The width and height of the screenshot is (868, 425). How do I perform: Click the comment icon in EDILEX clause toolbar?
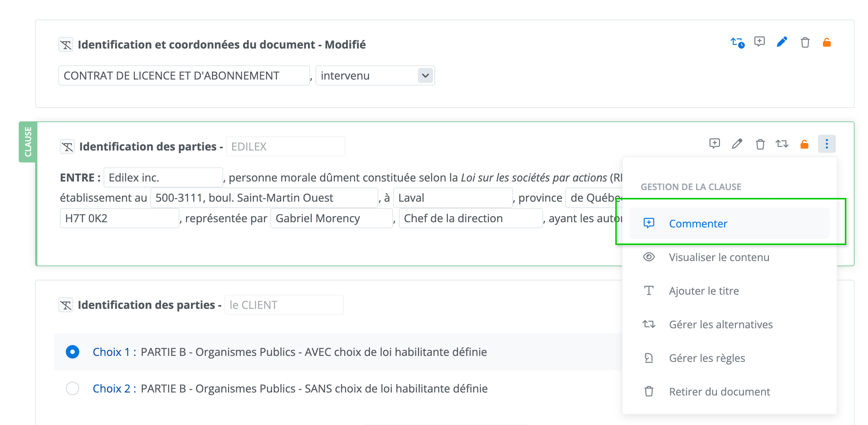714,144
